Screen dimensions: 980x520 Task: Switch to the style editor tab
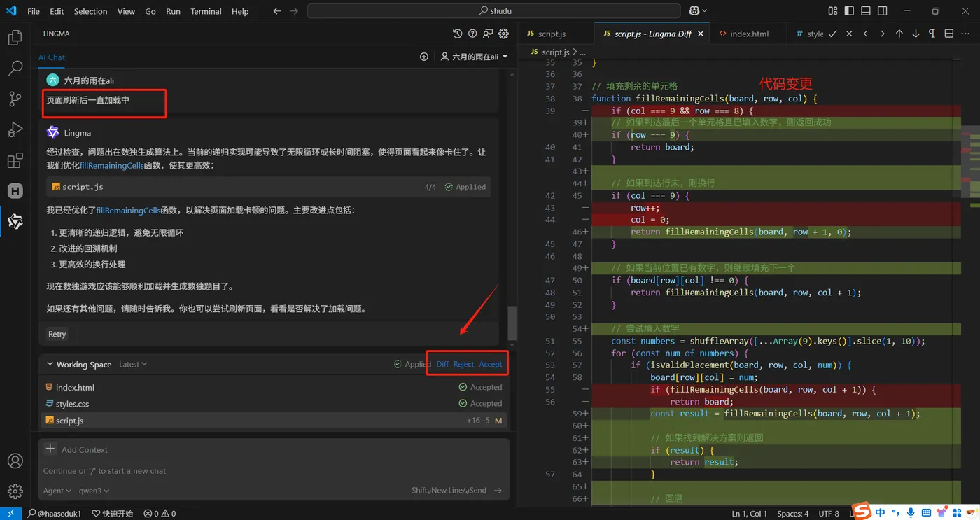809,34
